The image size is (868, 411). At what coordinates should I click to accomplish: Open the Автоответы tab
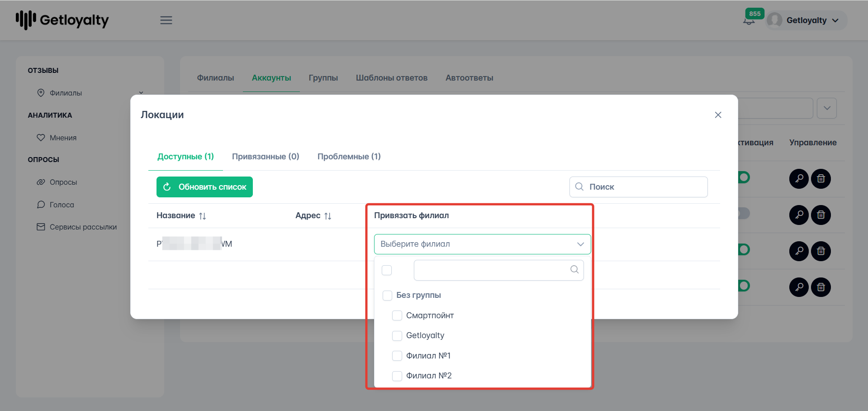click(470, 78)
